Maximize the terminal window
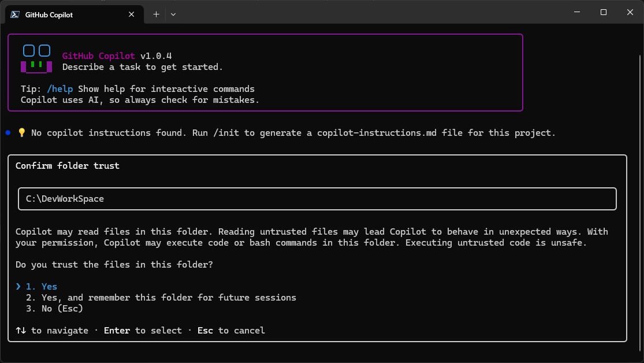Image resolution: width=644 pixels, height=363 pixels. (x=604, y=12)
